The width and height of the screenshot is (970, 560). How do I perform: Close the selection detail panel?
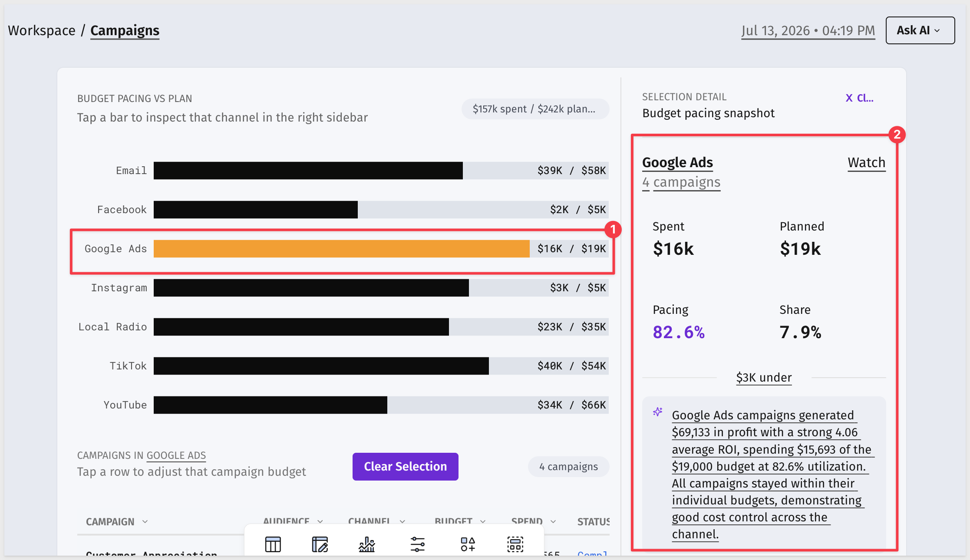860,98
